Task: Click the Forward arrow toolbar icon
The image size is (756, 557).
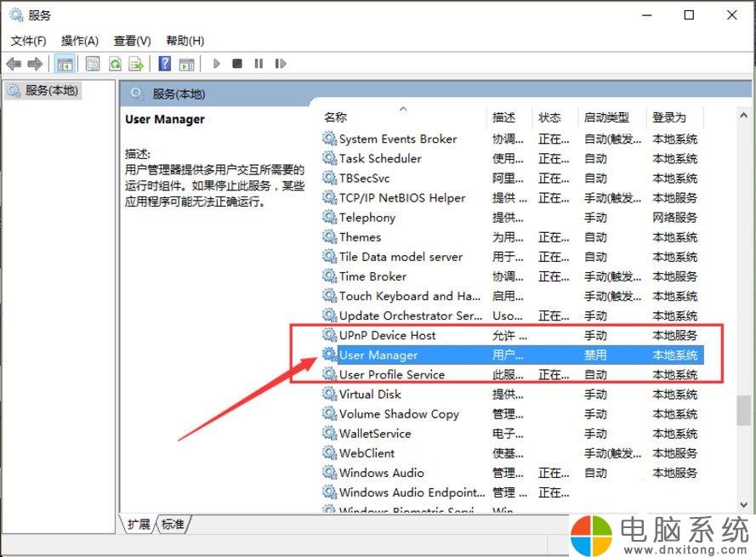Action: click(35, 64)
